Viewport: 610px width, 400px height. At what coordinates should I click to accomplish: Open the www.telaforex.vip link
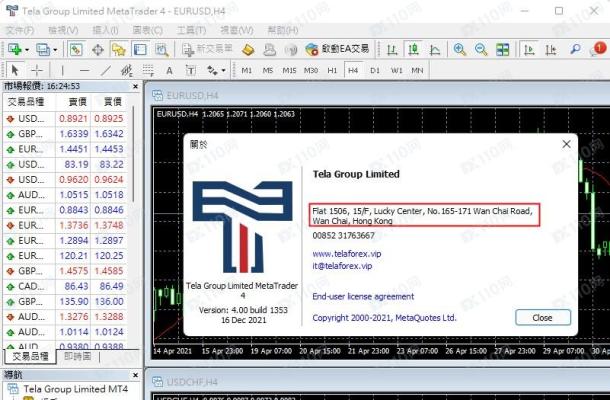347,254
